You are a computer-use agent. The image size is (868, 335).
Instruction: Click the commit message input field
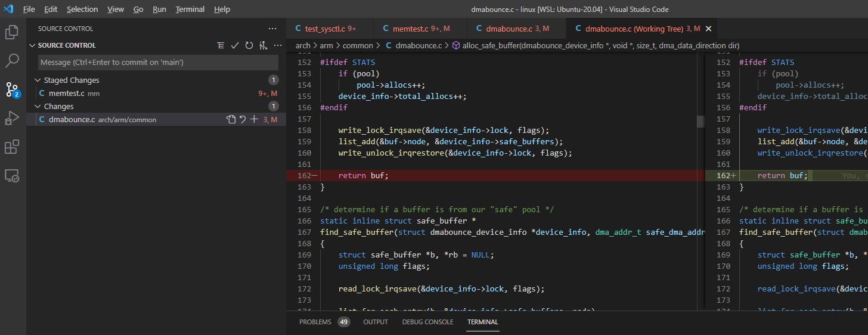[x=158, y=63]
